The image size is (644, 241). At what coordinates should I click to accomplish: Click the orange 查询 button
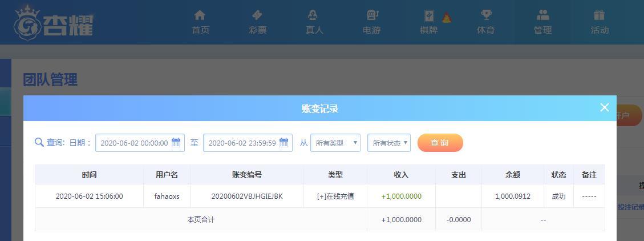pos(440,143)
